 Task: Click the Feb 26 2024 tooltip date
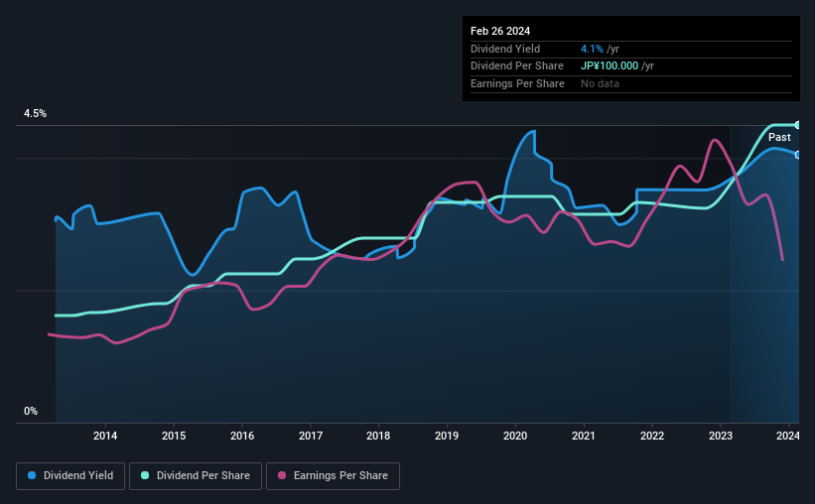pyautogui.click(x=500, y=31)
